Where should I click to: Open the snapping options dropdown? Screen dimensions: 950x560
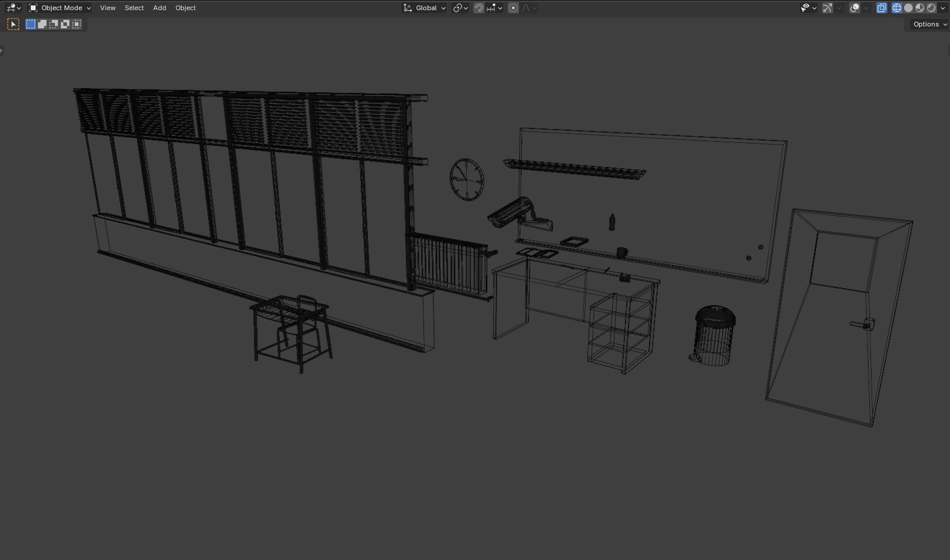pos(494,8)
